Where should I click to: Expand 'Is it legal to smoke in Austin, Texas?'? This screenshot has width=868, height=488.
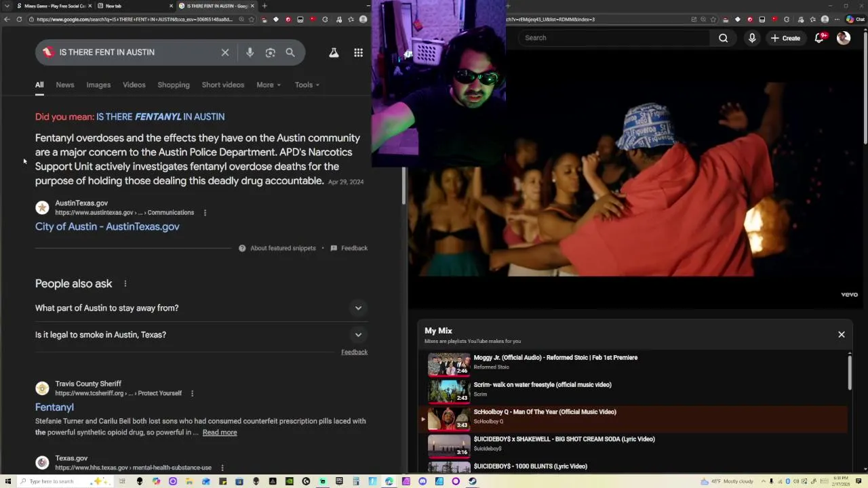pos(201,335)
